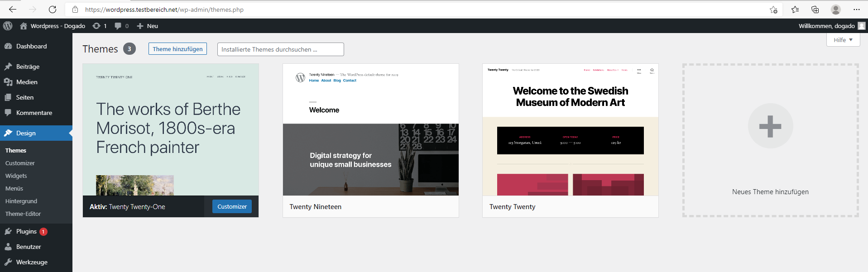Click the theme count badge showing 3
Viewport: 868px width, 272px height.
tap(129, 49)
